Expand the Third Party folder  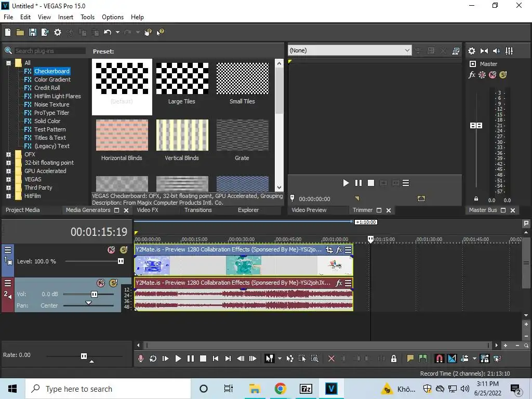[8, 188]
